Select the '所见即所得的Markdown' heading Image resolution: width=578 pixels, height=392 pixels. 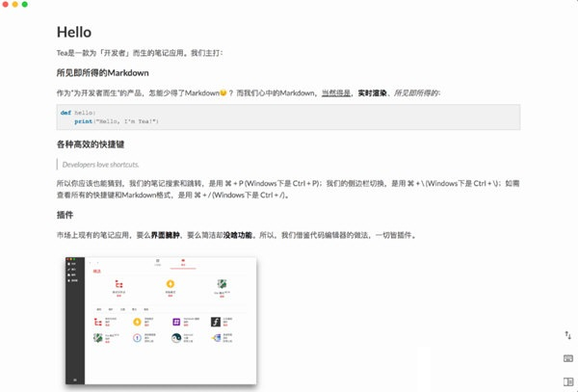(103, 72)
